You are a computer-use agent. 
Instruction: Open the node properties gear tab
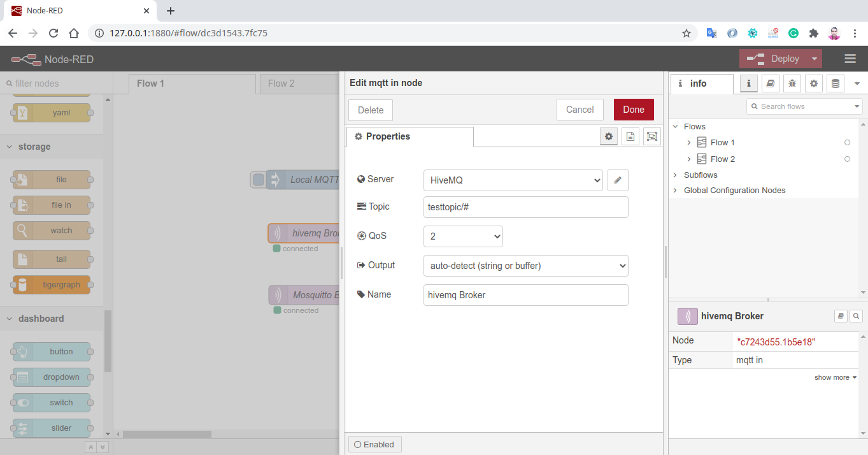pyautogui.click(x=609, y=136)
